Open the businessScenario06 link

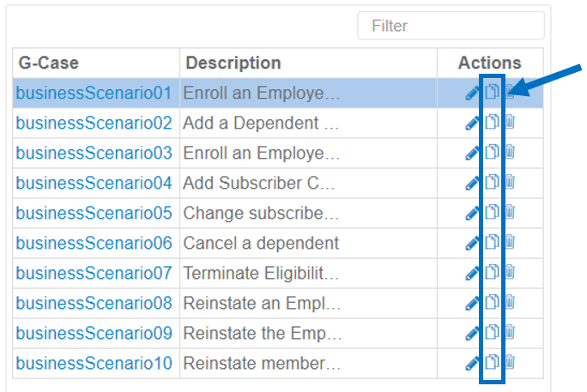pos(94,243)
